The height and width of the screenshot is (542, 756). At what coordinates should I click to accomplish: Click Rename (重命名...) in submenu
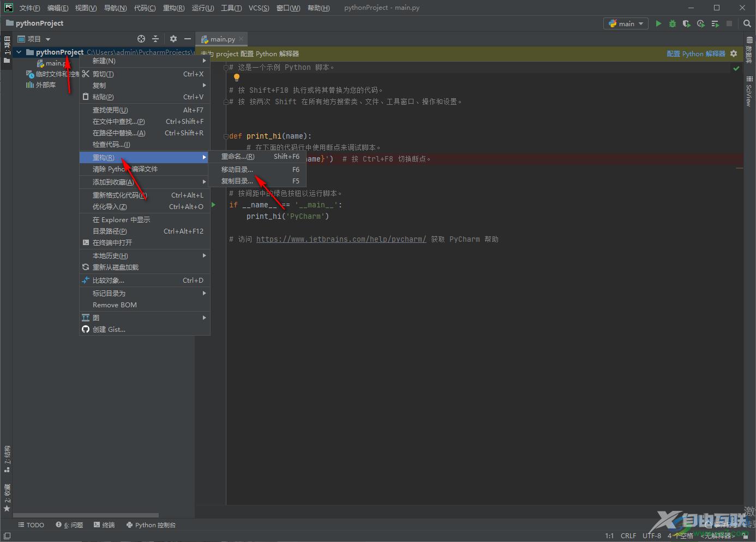pos(257,157)
